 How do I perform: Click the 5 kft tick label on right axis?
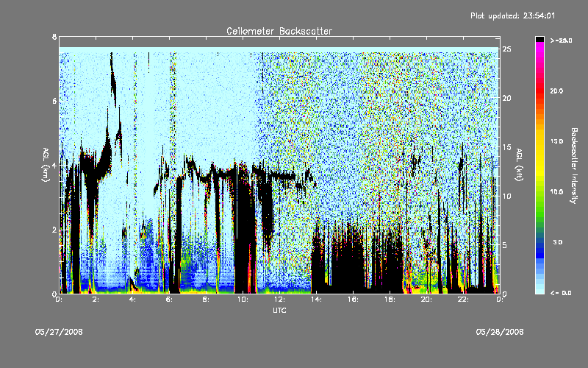(505, 245)
